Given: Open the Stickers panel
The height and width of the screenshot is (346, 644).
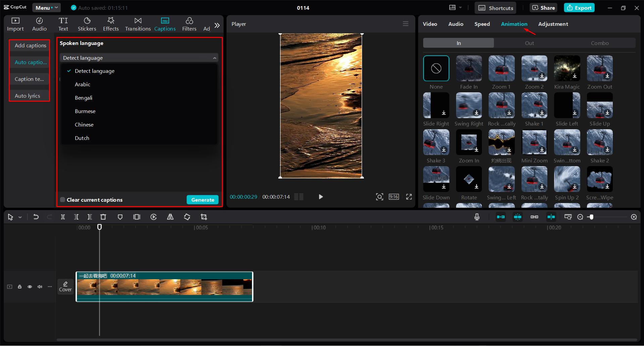Looking at the screenshot, I should pyautogui.click(x=87, y=24).
